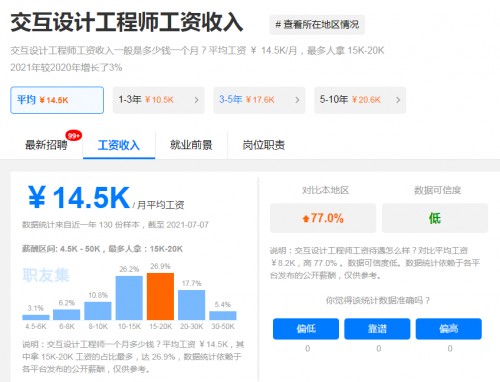Click the 薪酬区间: 4.5K - 50K text line
Viewport: 500px width, 382px height.
[x=102, y=249]
